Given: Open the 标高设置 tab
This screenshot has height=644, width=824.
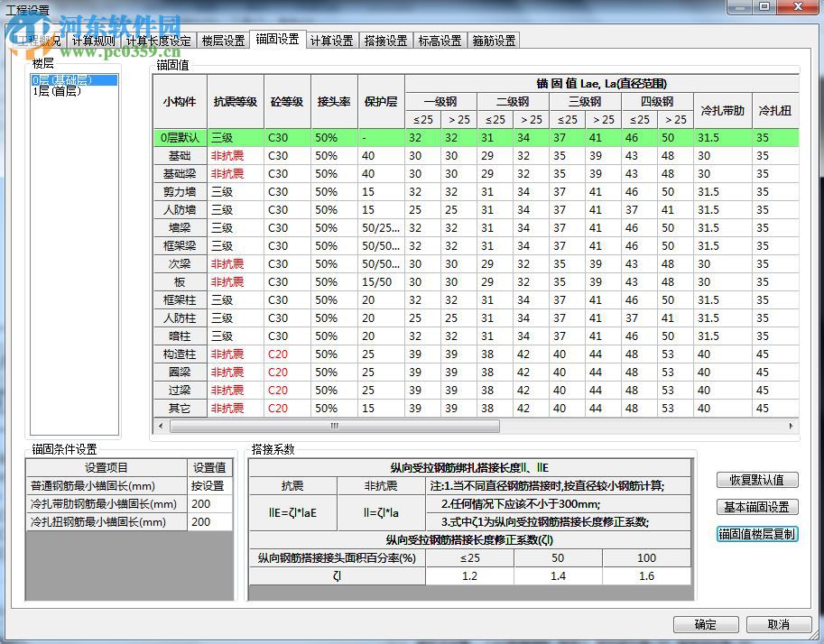Looking at the screenshot, I should coord(440,40).
